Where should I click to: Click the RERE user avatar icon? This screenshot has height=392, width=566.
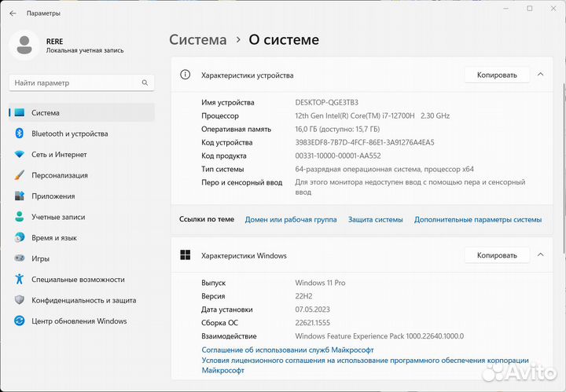(24, 45)
